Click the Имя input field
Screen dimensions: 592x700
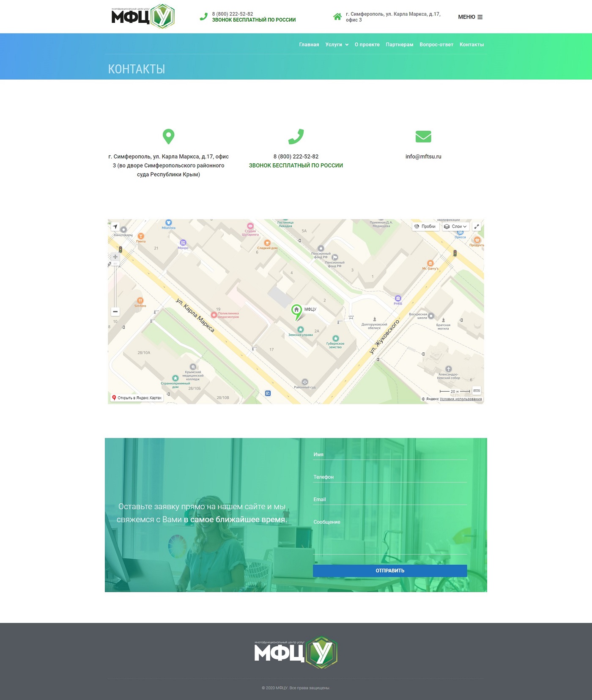tap(390, 454)
